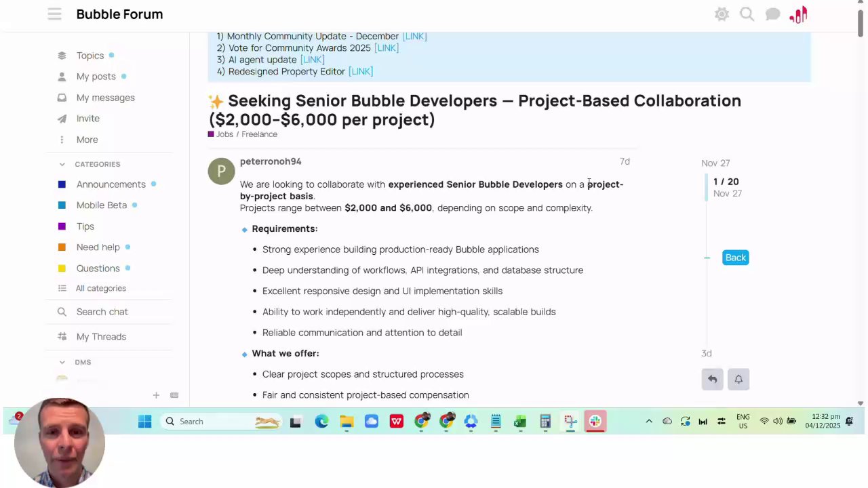Open clock showing 12:32 pm
The width and height of the screenshot is (868, 488).
823,422
